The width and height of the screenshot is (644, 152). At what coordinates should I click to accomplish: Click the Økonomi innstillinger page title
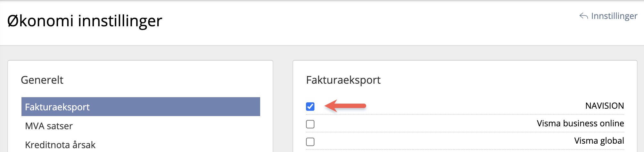[x=85, y=21]
